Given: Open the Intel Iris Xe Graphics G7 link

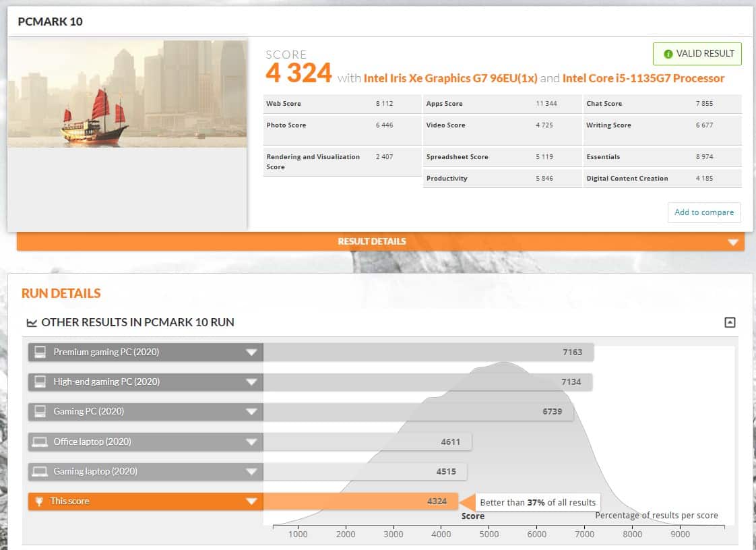Looking at the screenshot, I should tap(450, 78).
